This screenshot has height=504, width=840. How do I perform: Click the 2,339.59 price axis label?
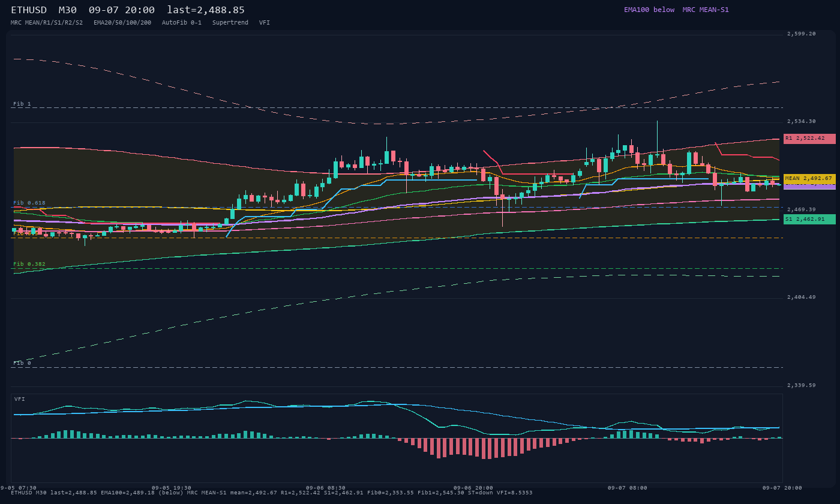point(802,385)
